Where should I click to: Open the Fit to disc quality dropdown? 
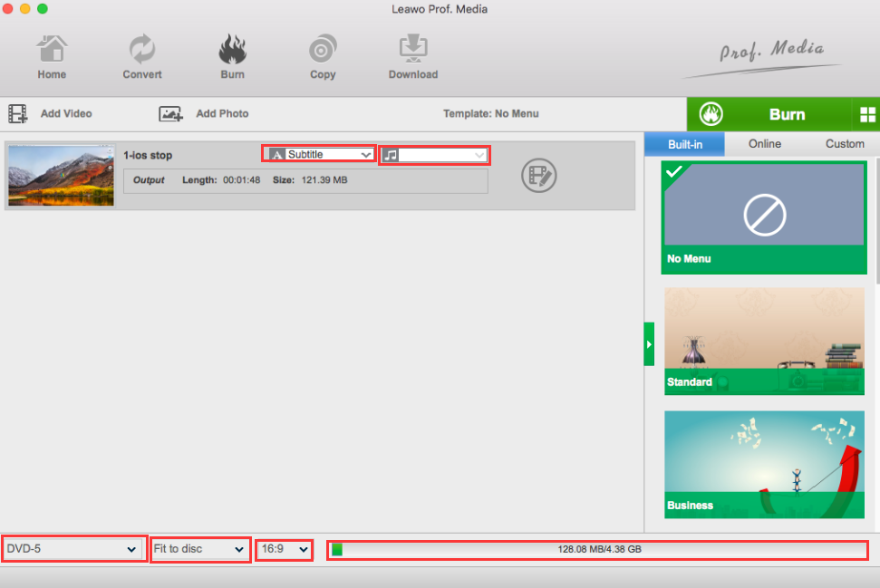[x=199, y=549]
